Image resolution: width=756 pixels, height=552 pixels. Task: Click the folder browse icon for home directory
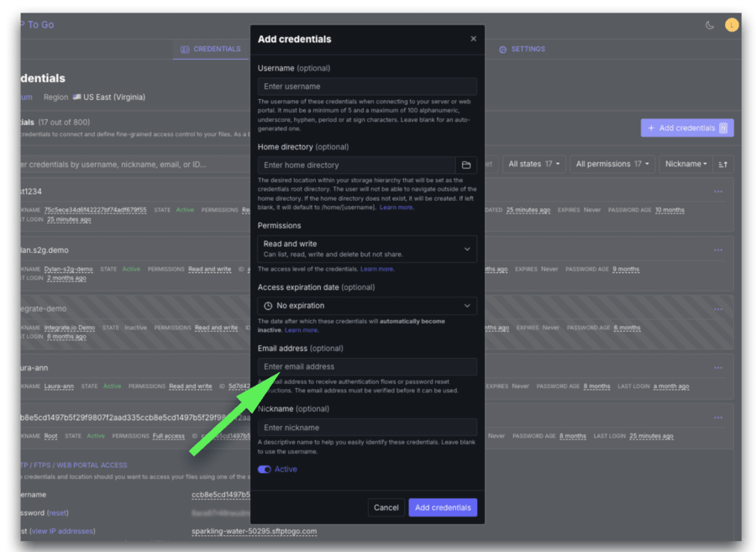466,166
